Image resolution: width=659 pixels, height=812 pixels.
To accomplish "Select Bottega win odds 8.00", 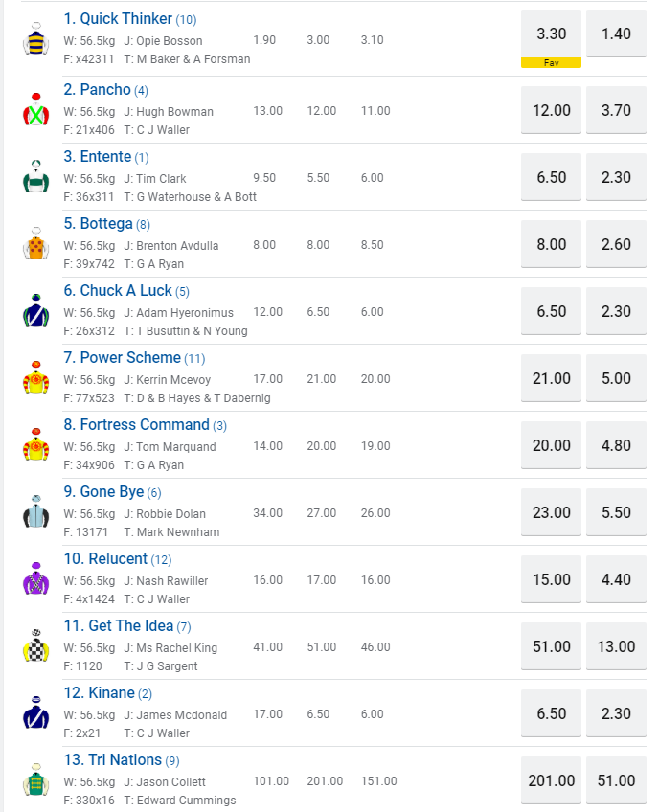I will [x=551, y=244].
